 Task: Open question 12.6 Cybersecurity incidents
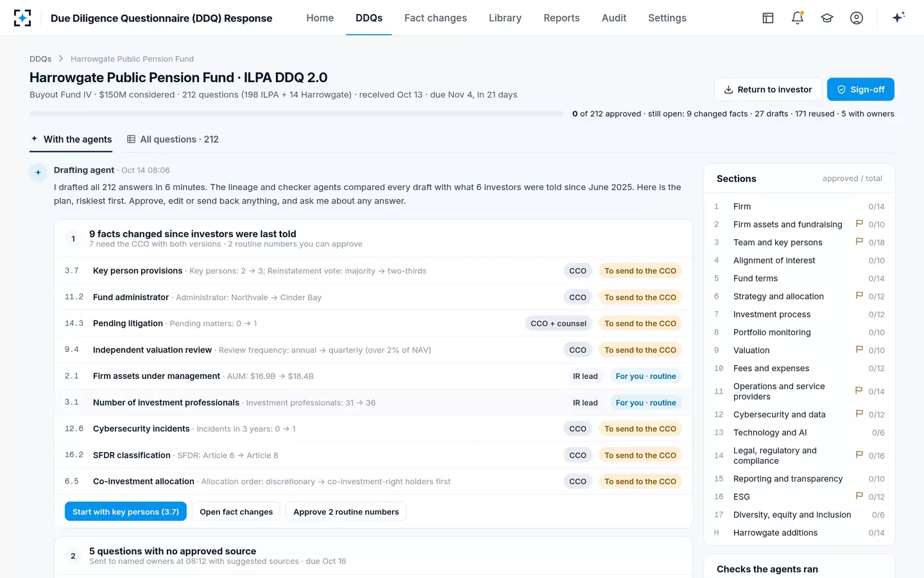(x=373, y=429)
